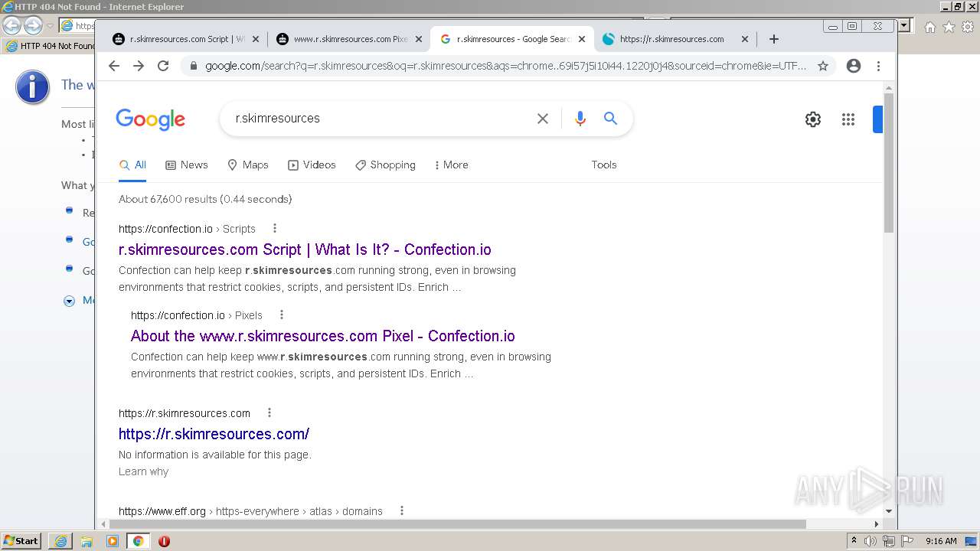Image resolution: width=980 pixels, height=551 pixels.
Task: Close the r.skimresources.com Script tab
Action: pyautogui.click(x=256, y=39)
